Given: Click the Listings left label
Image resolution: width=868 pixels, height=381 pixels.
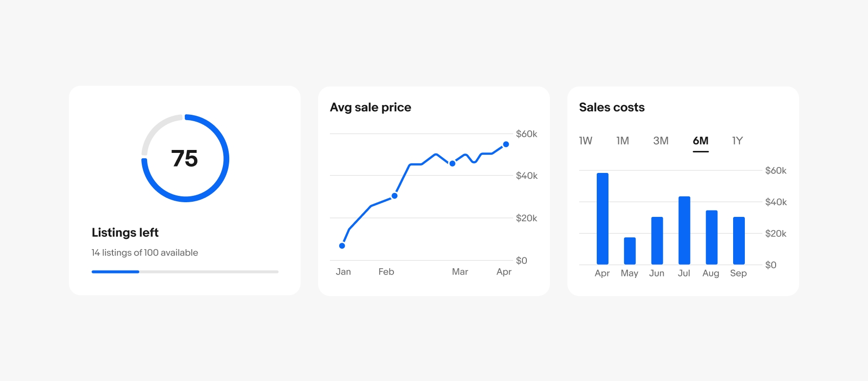Looking at the screenshot, I should pos(125,233).
